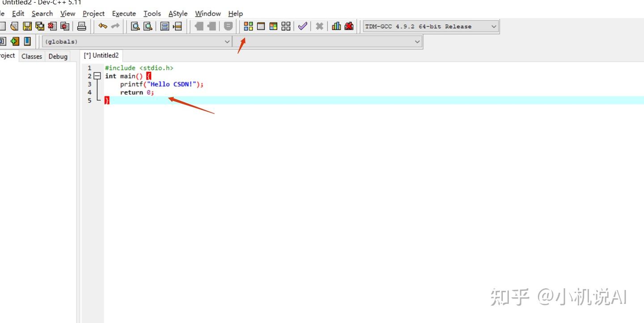Open the Project menu
This screenshot has height=323, width=644.
click(x=93, y=13)
